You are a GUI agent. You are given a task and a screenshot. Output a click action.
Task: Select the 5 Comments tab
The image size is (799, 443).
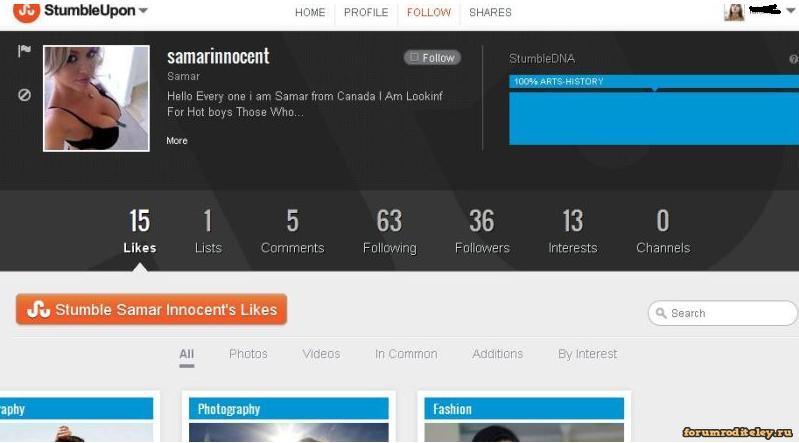pyautogui.click(x=292, y=231)
